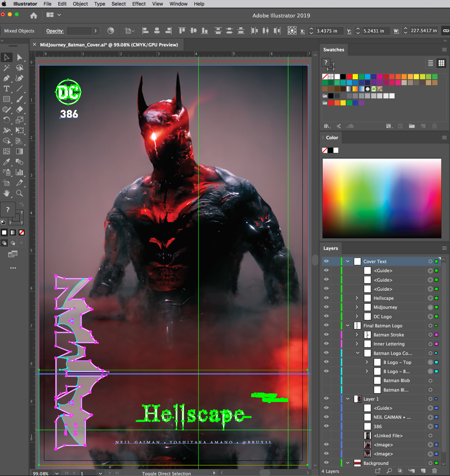
Task: Select the Shape Builder tool
Action: tap(7, 141)
